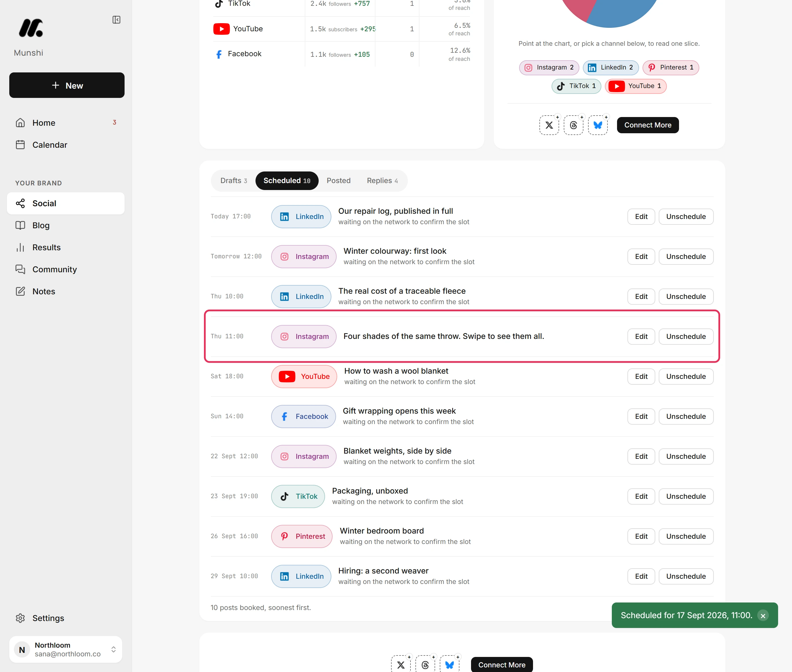Viewport: 792px width, 672px height.
Task: Pick the YouTube 1 channel chip
Action: [x=636, y=86]
